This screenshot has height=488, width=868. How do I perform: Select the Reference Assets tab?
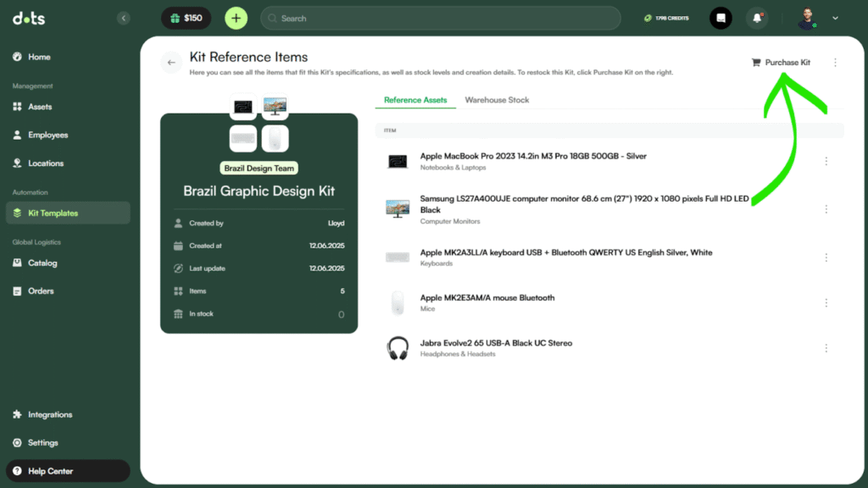[x=415, y=99]
